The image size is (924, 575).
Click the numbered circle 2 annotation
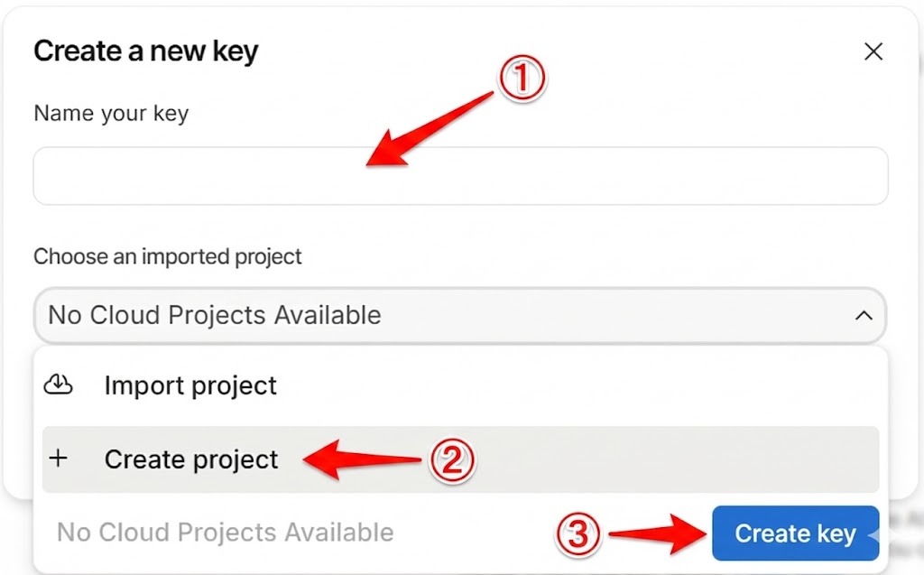(x=451, y=461)
